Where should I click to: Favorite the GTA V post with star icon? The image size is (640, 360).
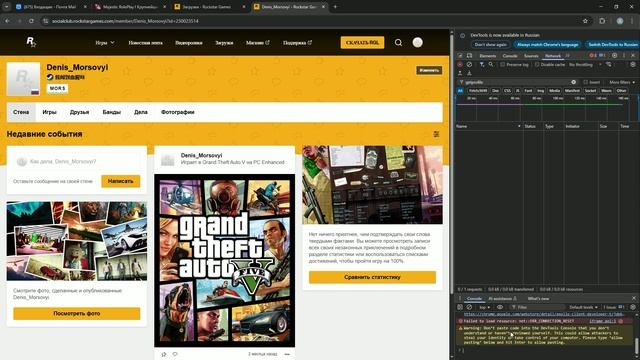click(x=164, y=354)
